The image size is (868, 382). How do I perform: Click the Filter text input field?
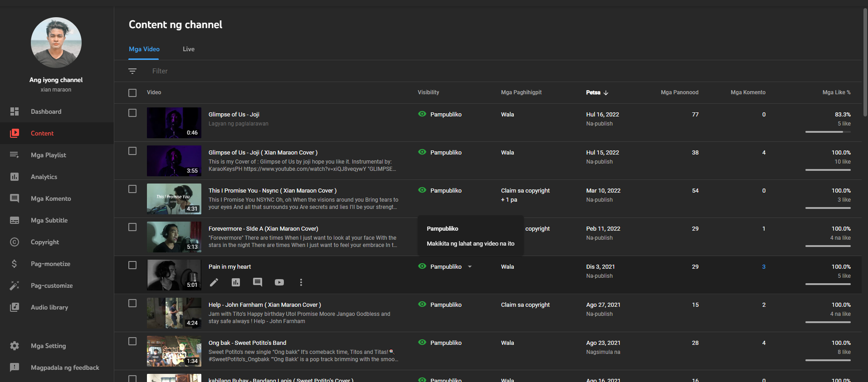[272, 71]
